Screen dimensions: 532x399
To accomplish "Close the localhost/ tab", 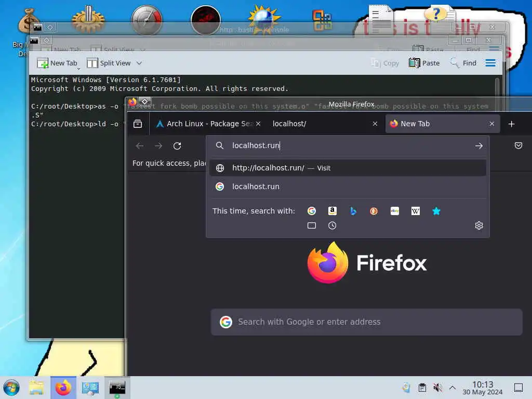I will click(x=375, y=124).
